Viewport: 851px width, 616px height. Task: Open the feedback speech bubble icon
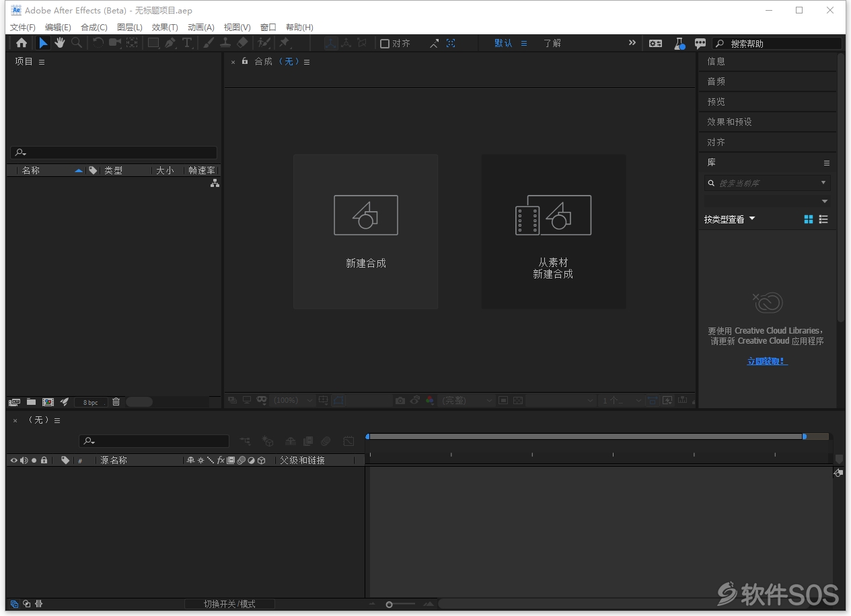point(700,43)
